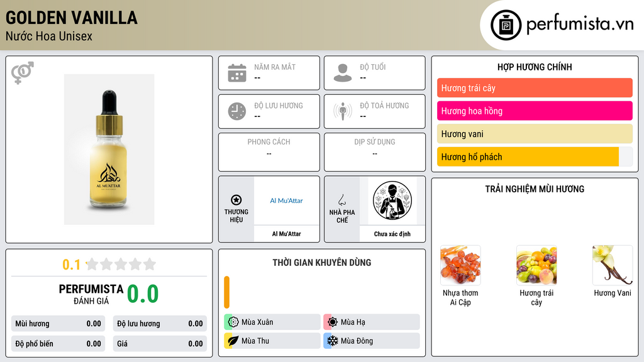Select the Hương vani accord bar
Viewport: 644px width, 362px height.
[x=535, y=134]
